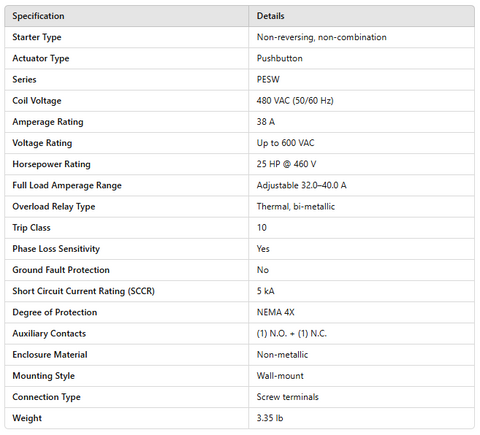
Task: Click the Phase Loss Sensitivity label
Action: (56, 249)
